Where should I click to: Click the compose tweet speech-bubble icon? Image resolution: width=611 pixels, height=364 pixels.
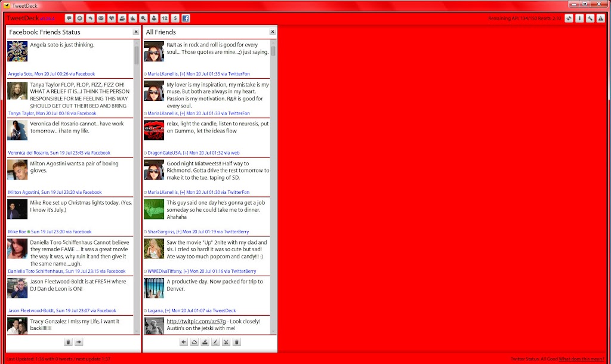click(x=69, y=18)
